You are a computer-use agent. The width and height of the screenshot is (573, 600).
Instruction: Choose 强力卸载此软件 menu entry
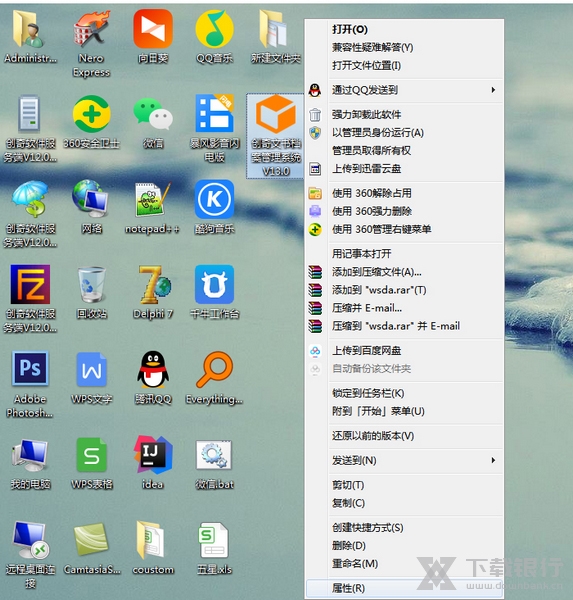coord(404,114)
